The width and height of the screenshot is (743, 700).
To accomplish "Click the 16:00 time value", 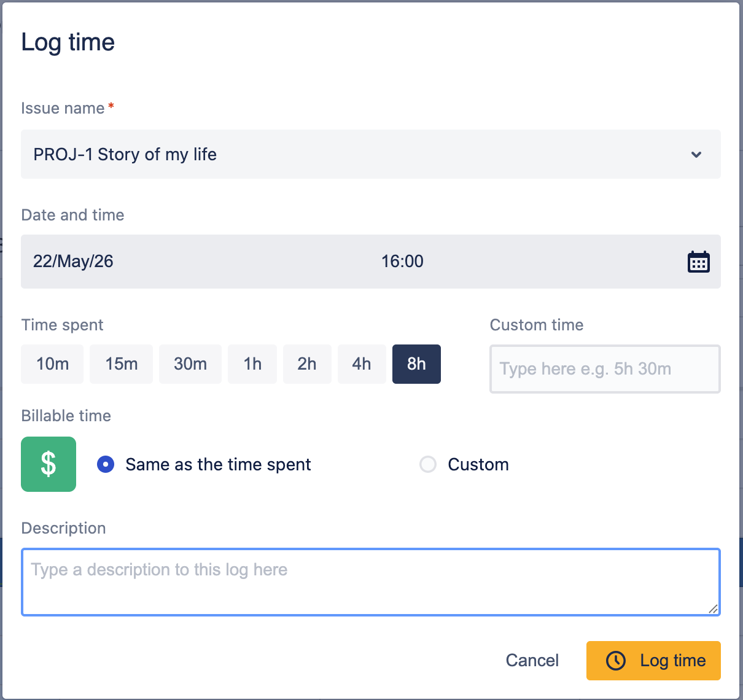I will click(402, 261).
